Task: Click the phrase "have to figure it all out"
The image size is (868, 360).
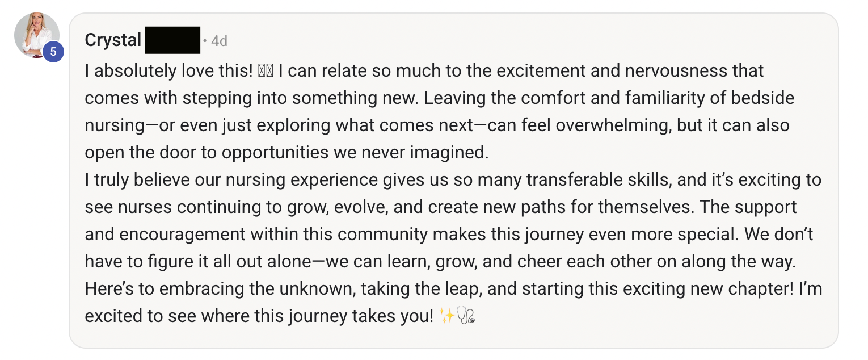Action: coord(183,262)
